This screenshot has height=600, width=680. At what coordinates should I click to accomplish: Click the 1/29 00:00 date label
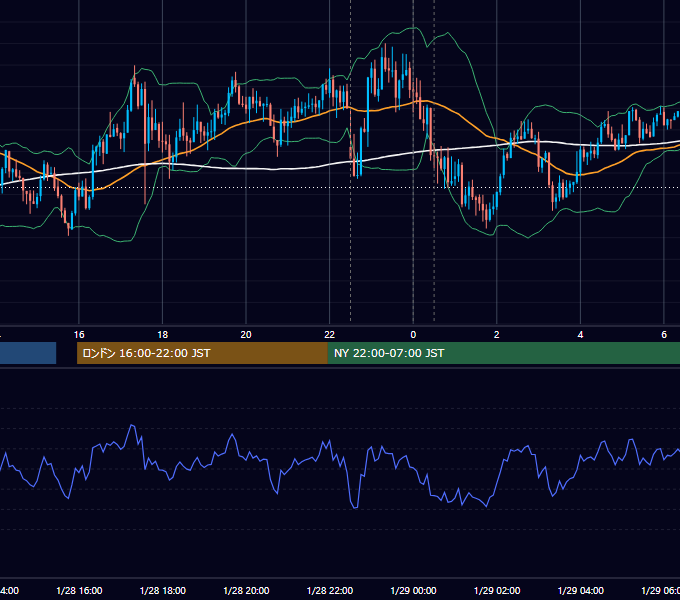click(x=413, y=590)
